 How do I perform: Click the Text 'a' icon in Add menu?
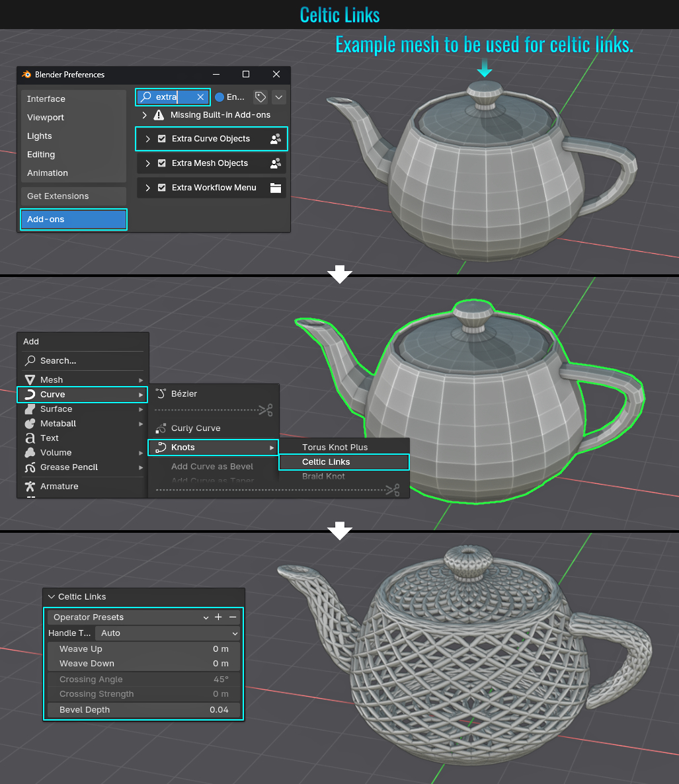[x=30, y=438]
